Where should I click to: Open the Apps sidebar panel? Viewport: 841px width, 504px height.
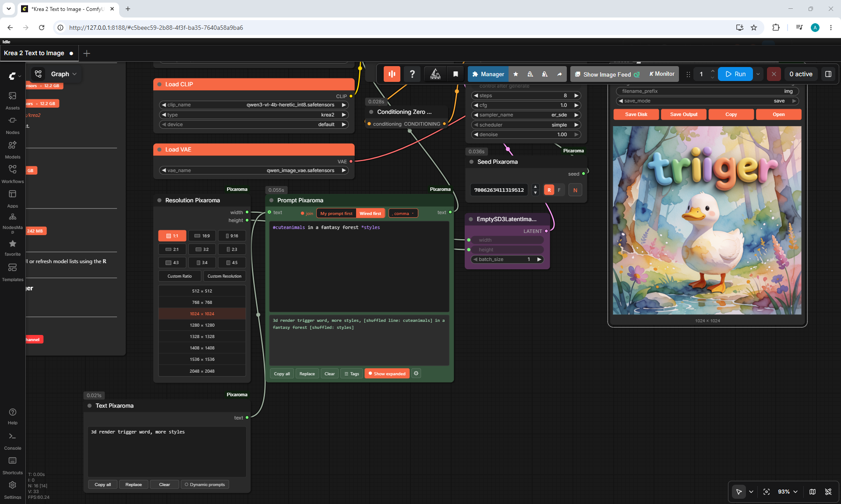[12, 198]
